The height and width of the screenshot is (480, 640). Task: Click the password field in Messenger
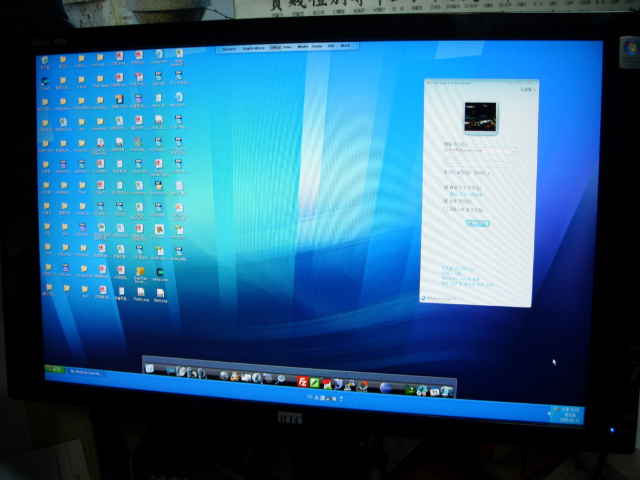click(479, 162)
